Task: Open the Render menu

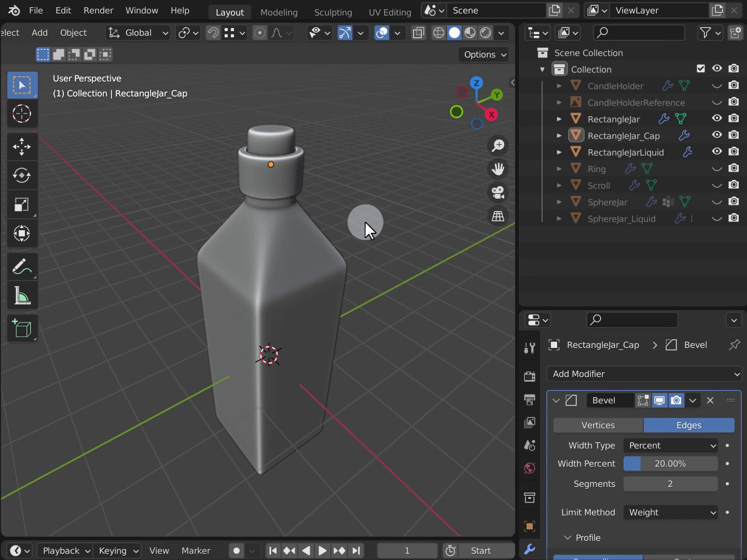Action: coord(98,10)
